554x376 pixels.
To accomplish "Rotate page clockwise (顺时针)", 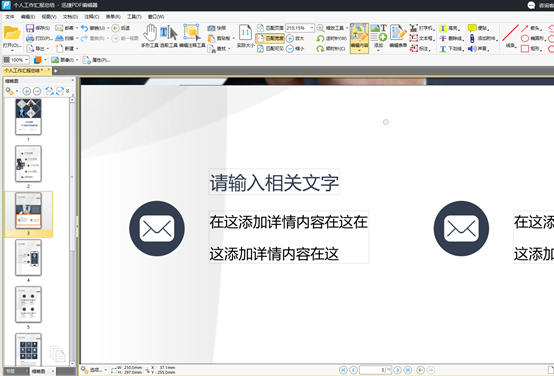I will click(x=331, y=48).
